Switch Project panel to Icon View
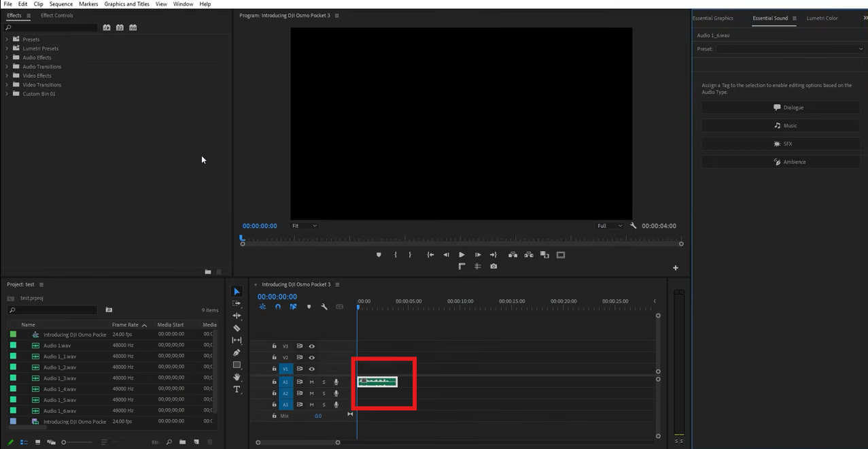 click(x=37, y=442)
